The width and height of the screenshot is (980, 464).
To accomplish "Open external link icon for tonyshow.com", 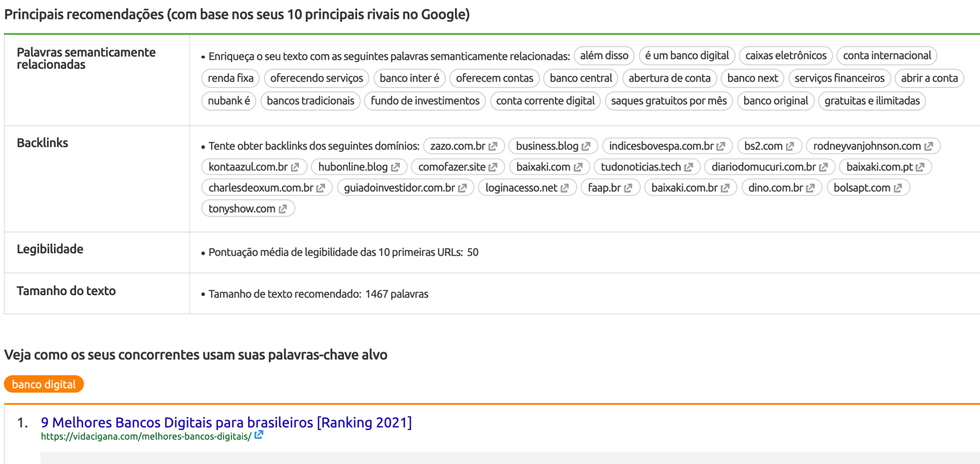I will 283,209.
